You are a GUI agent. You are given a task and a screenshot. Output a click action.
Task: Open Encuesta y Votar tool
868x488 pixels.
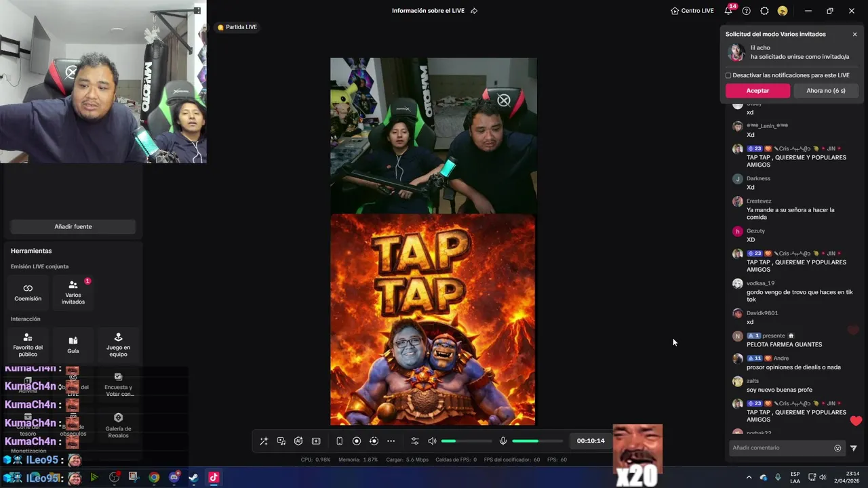point(119,385)
